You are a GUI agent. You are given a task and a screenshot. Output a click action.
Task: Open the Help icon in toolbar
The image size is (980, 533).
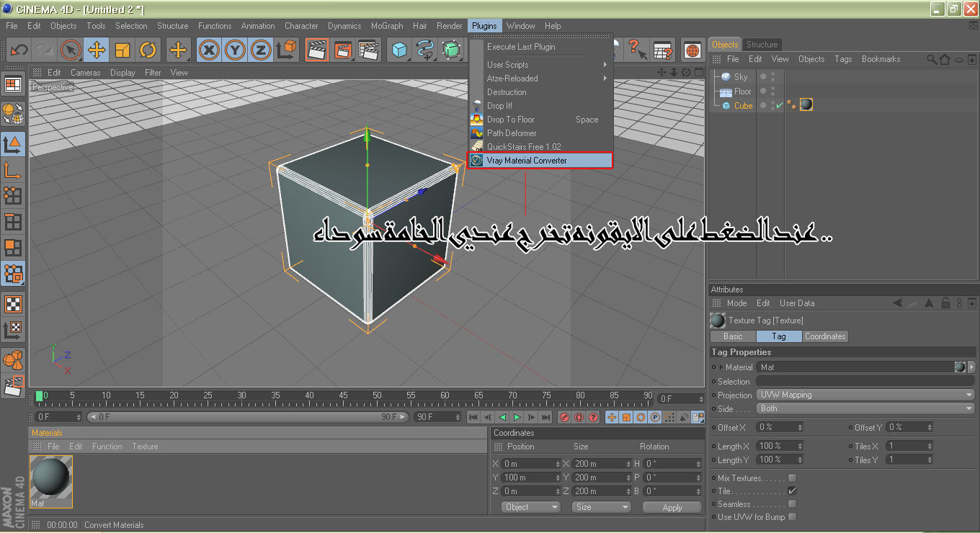pyautogui.click(x=636, y=50)
